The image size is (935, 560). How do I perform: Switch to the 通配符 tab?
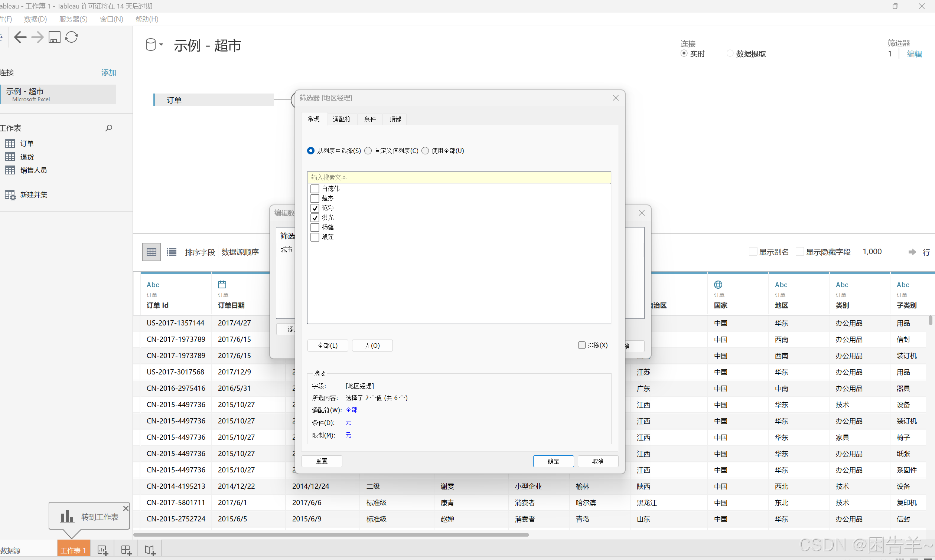342,119
